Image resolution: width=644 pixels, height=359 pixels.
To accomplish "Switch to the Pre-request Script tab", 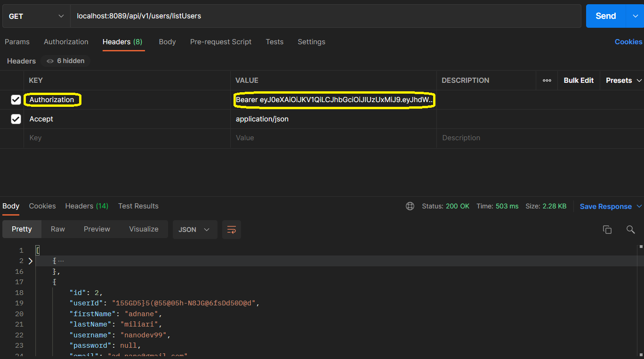I will (221, 42).
